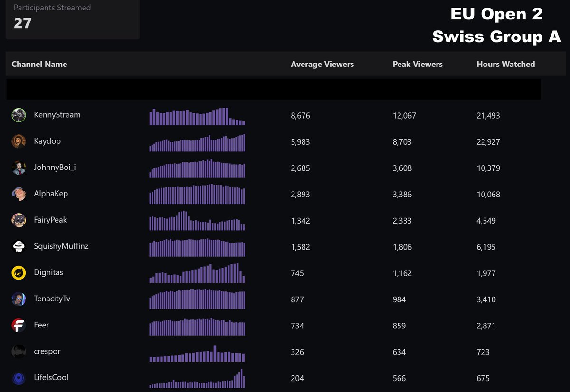Viewport: 570px width, 392px height.
Task: Click Feer's viewer bar chart
Action: click(197, 327)
